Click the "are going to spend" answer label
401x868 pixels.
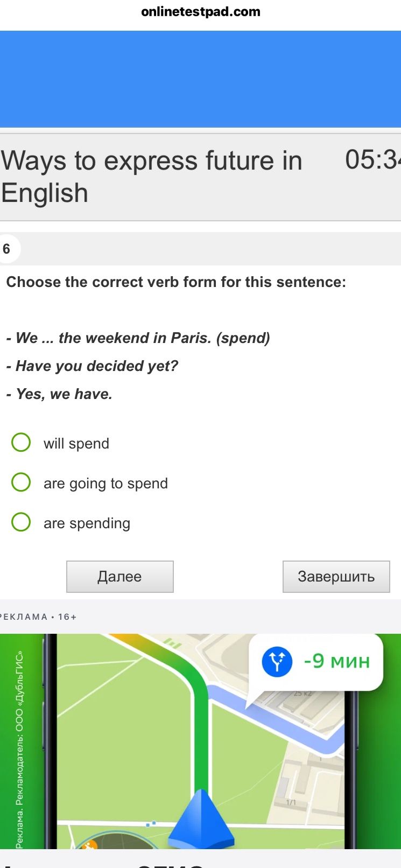tap(106, 484)
